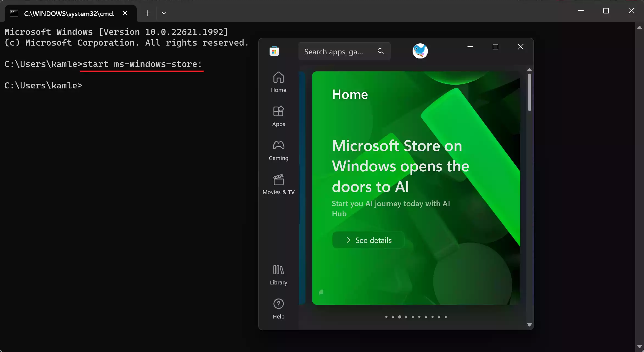
Task: Open Library in Microsoft Store
Action: (x=278, y=275)
